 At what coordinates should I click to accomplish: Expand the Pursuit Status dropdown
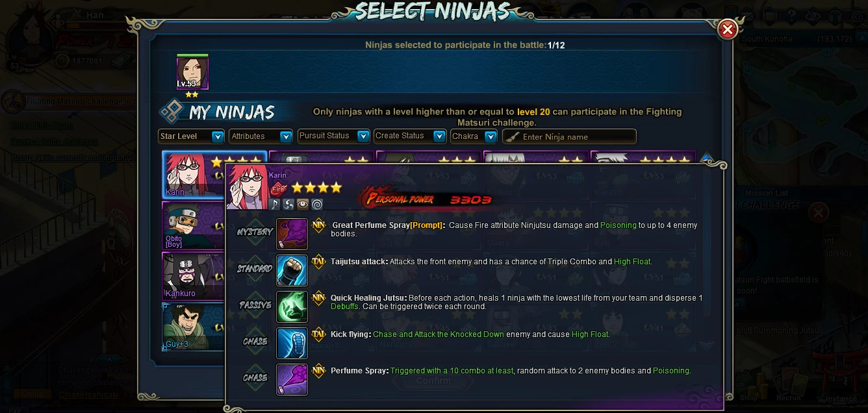point(334,136)
